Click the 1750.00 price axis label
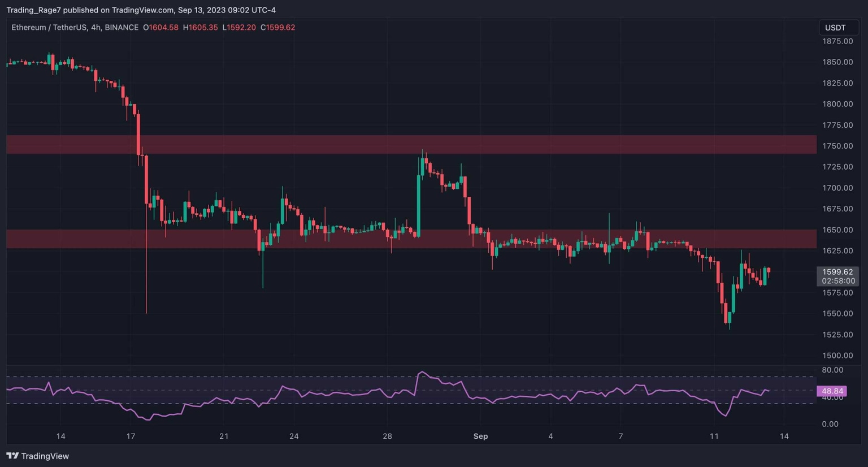 point(837,146)
